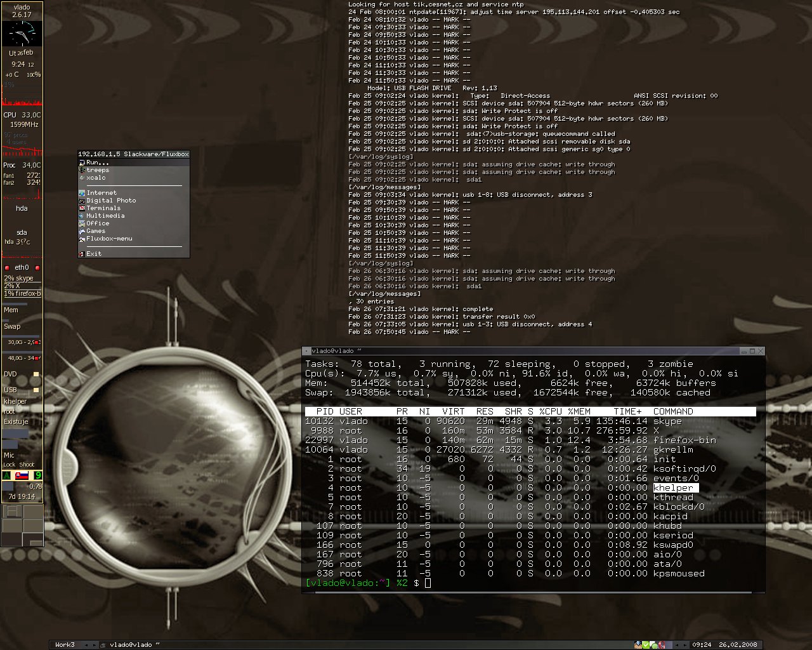Open the Multimedia submenu
Image resolution: width=812 pixels, height=650 pixels.
pyautogui.click(x=133, y=216)
